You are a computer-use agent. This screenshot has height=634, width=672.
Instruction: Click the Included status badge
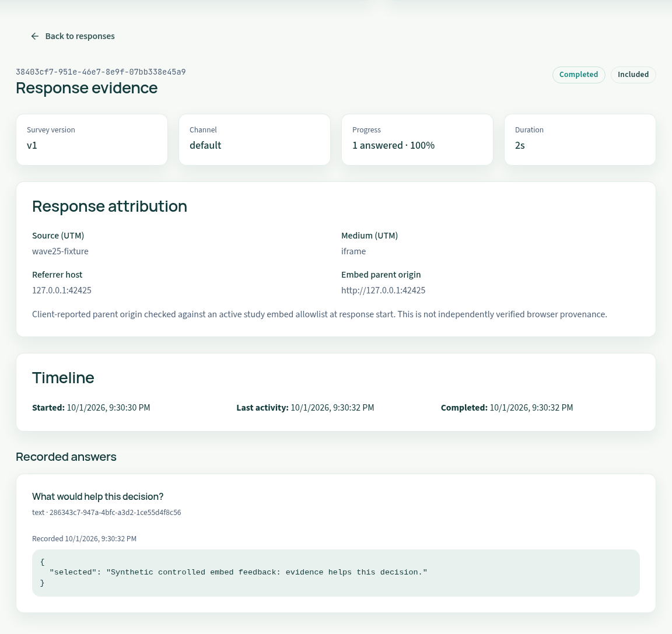[x=633, y=75]
